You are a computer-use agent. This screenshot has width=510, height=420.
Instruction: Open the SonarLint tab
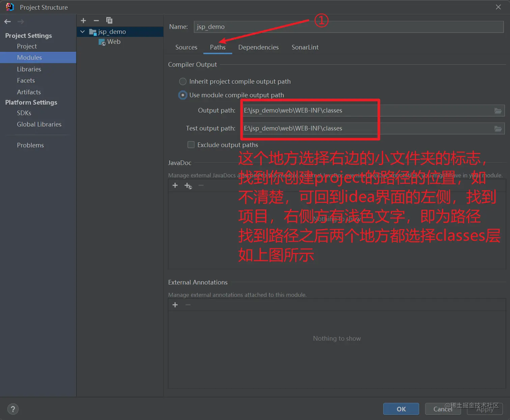305,47
